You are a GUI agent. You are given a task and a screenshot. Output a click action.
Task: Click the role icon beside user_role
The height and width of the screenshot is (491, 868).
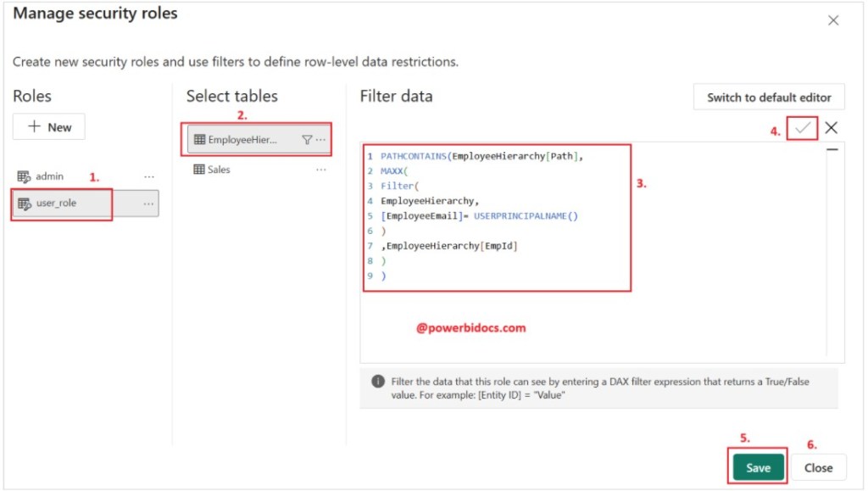(x=22, y=204)
